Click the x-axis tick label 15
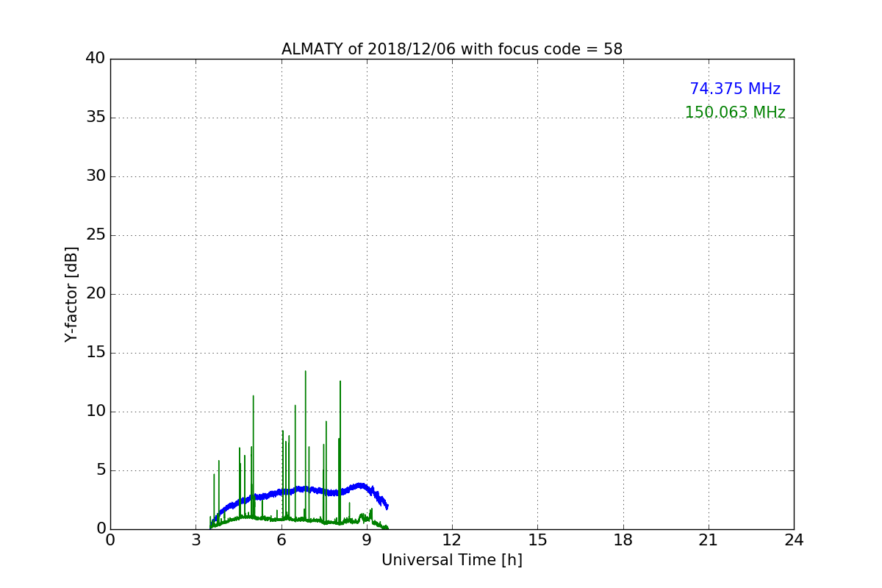882x588 pixels. point(537,540)
